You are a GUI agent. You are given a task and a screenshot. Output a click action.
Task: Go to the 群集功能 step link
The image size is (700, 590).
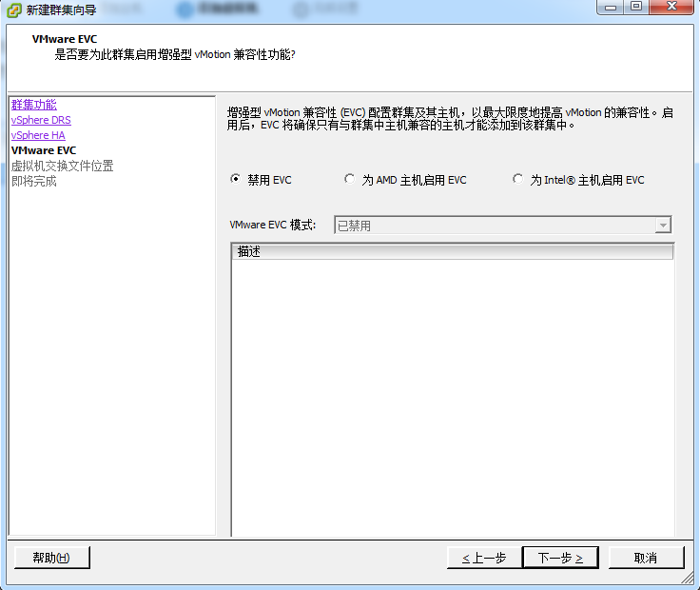tap(34, 105)
